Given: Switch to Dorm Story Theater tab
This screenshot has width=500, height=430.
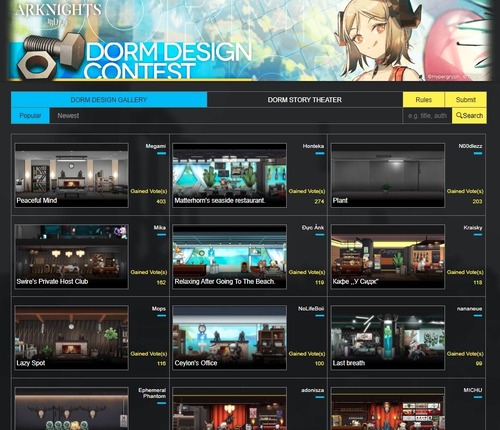Looking at the screenshot, I should (x=304, y=100).
